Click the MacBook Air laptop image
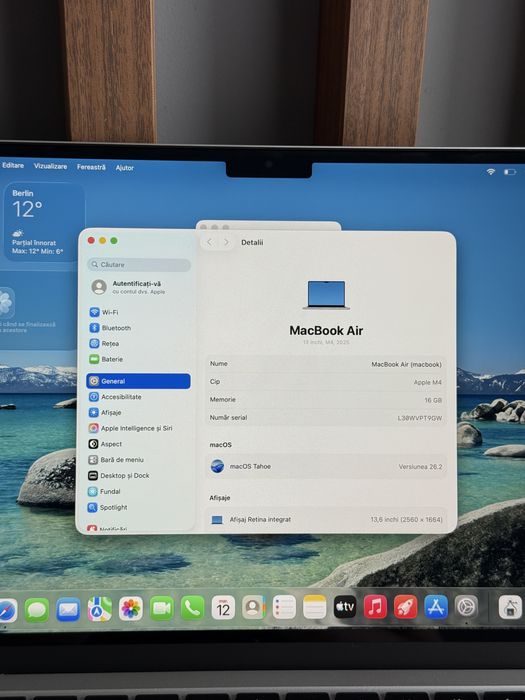This screenshot has width=525, height=700. tap(326, 295)
